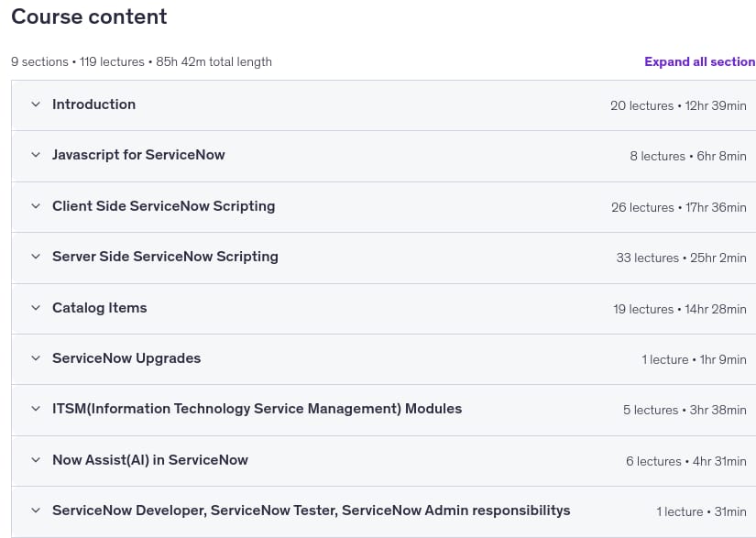756x538 pixels.
Task: Select Server Side ServiceNow Scripting title
Action: coord(165,257)
